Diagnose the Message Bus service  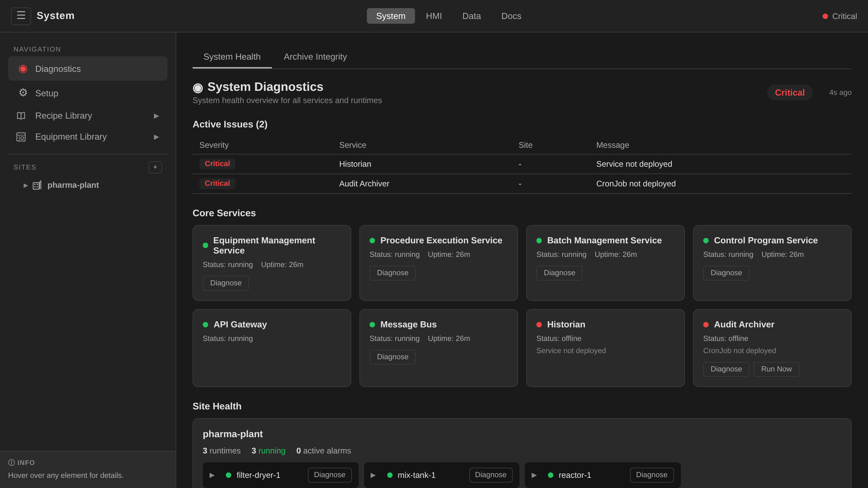[x=393, y=357]
